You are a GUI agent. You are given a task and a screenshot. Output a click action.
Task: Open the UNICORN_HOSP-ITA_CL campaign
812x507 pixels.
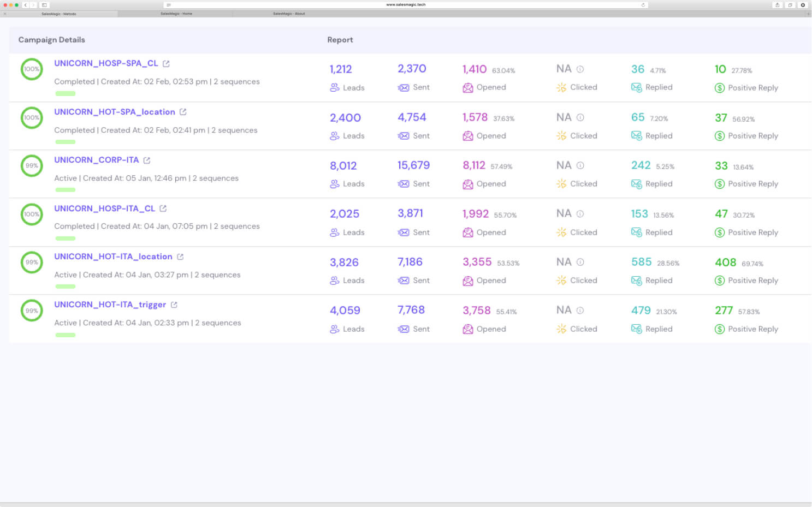(x=104, y=208)
